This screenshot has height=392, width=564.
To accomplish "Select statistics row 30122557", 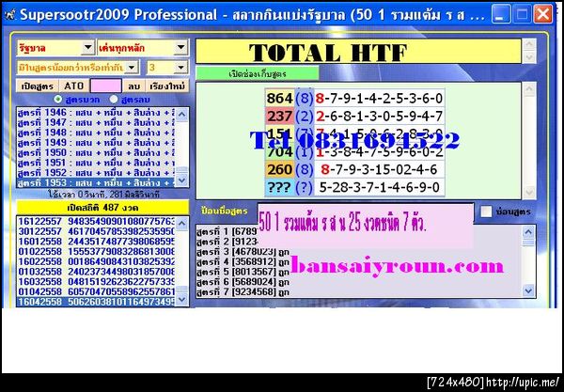I will pos(96,231).
